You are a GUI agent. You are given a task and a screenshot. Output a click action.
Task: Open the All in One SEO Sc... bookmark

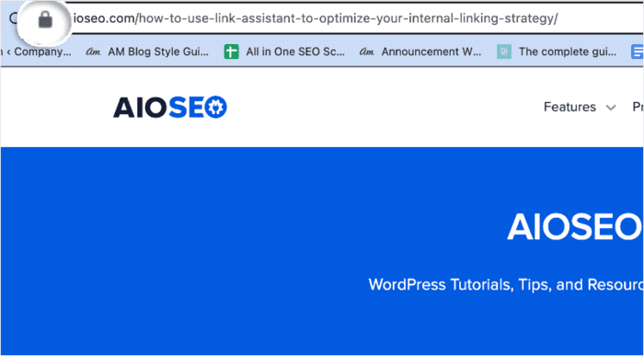pos(284,52)
